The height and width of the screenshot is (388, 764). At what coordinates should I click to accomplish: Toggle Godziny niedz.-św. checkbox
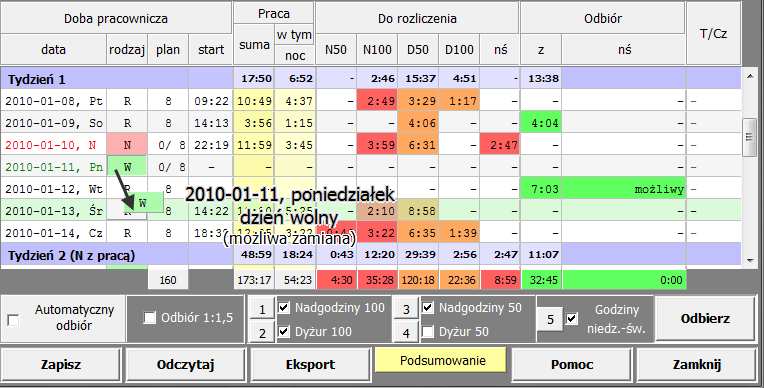(572, 319)
